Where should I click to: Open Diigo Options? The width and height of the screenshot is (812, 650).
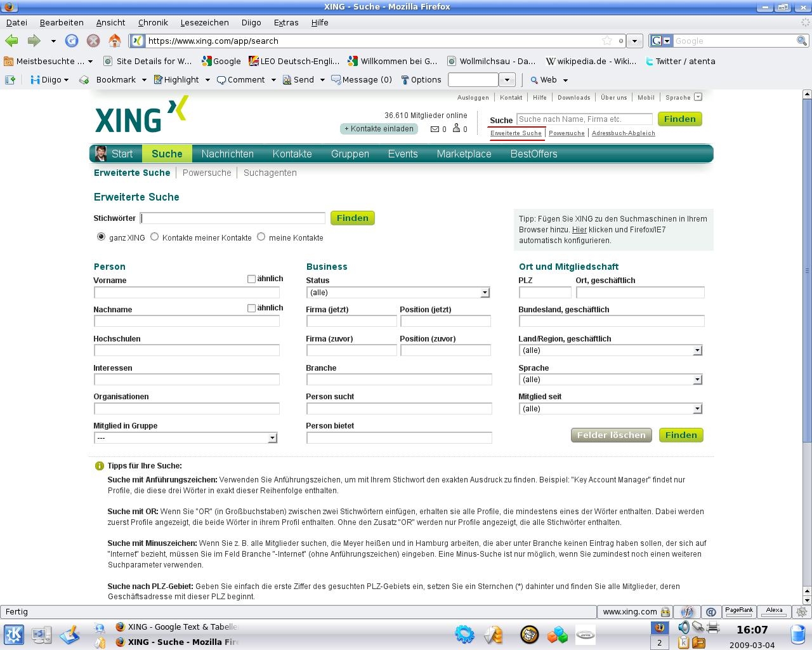tap(421, 80)
